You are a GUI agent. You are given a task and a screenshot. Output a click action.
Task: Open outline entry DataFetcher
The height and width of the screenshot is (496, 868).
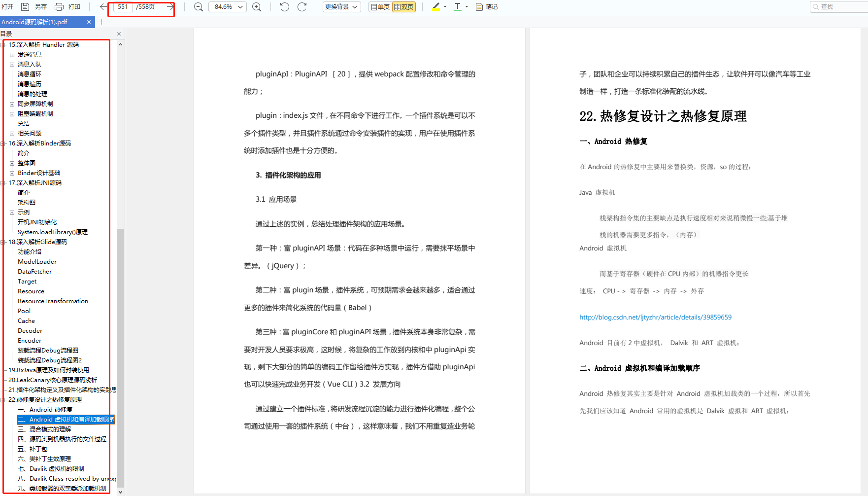point(34,272)
